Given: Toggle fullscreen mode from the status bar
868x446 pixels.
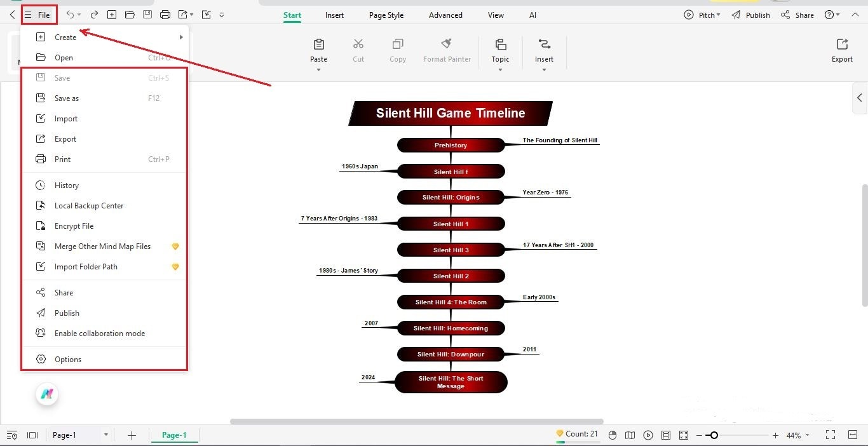Looking at the screenshot, I should (x=831, y=435).
